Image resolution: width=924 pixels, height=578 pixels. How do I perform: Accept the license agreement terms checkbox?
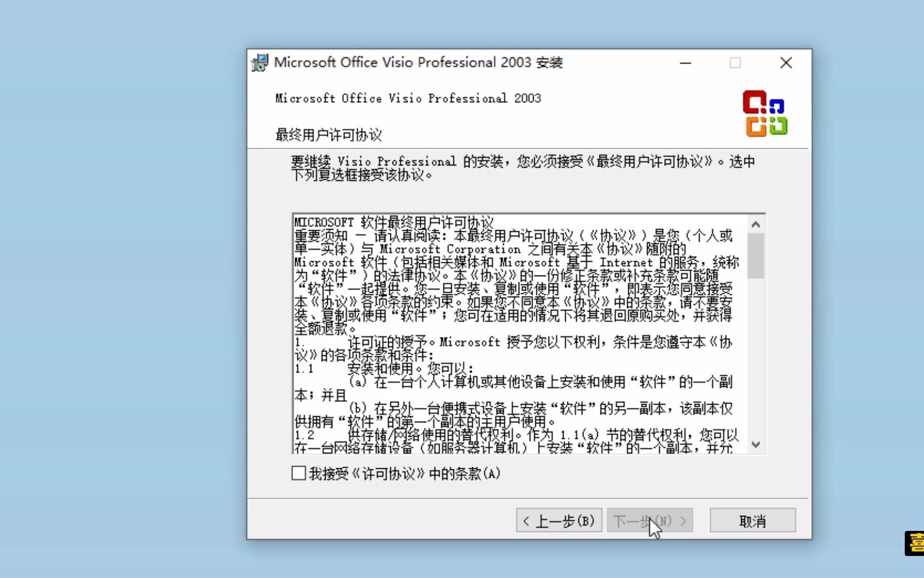(x=299, y=473)
